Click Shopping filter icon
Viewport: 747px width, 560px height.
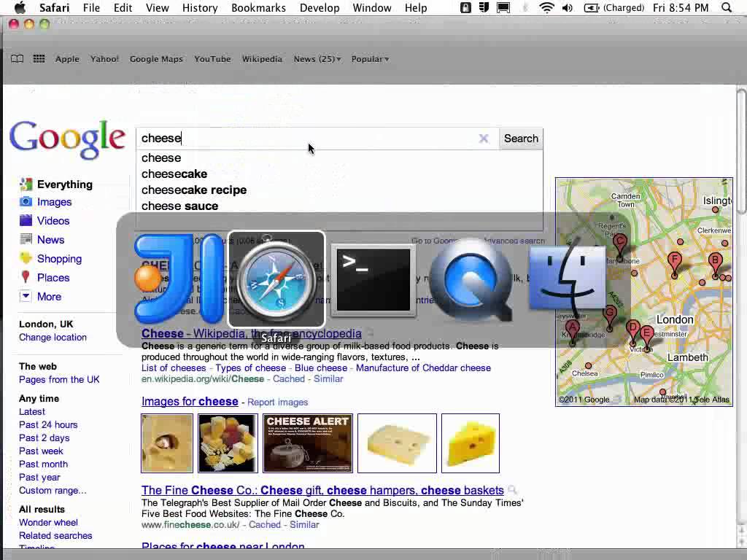tap(26, 258)
